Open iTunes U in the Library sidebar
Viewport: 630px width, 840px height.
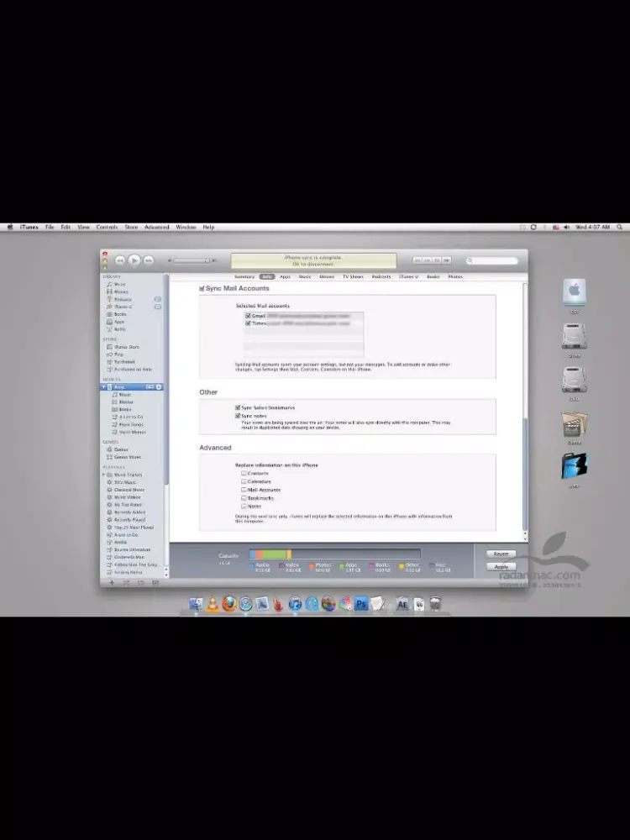119,307
